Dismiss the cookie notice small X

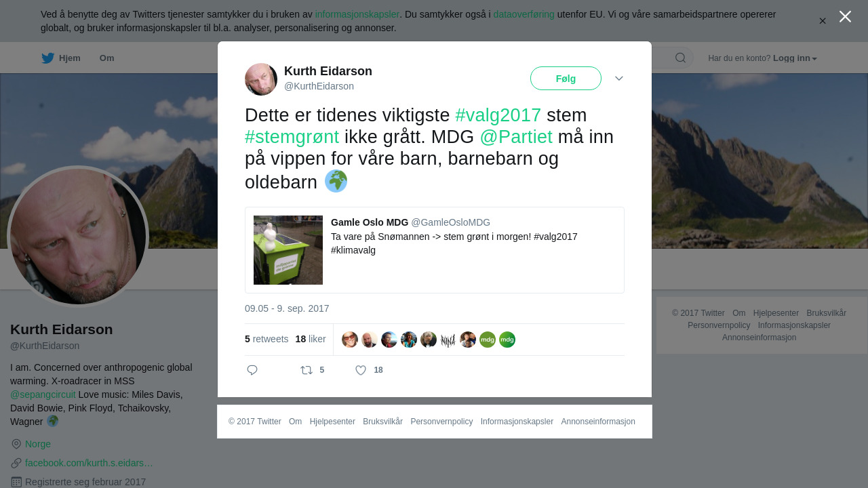point(823,21)
